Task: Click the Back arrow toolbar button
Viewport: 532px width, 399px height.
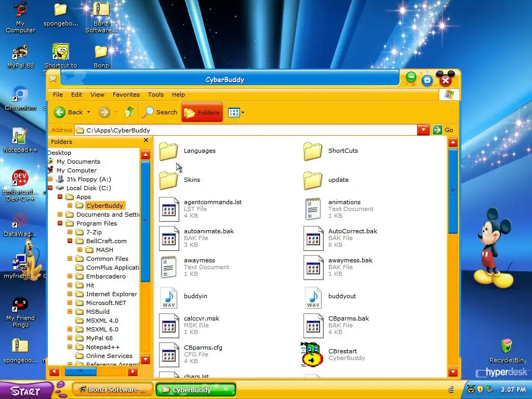Action: click(69, 112)
